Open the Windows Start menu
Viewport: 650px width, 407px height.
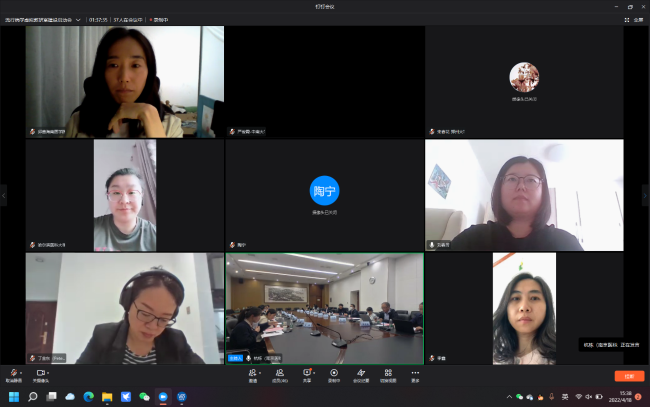tap(14, 397)
